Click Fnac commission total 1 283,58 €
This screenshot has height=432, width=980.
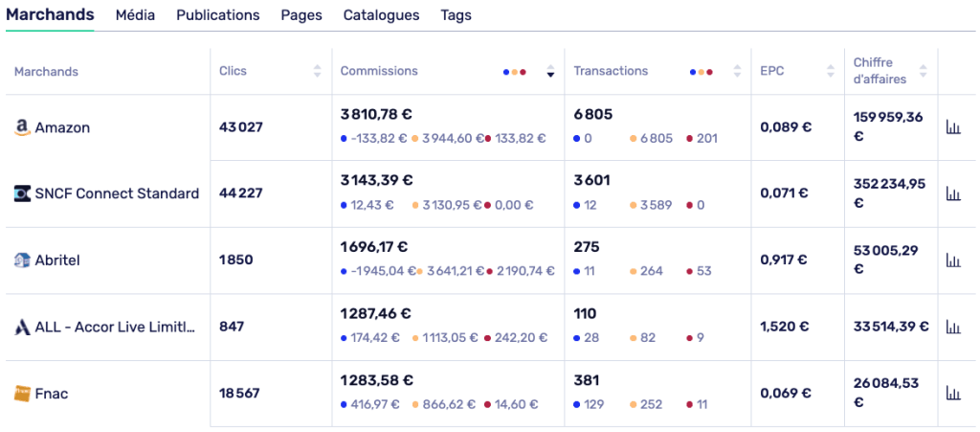tap(376, 380)
